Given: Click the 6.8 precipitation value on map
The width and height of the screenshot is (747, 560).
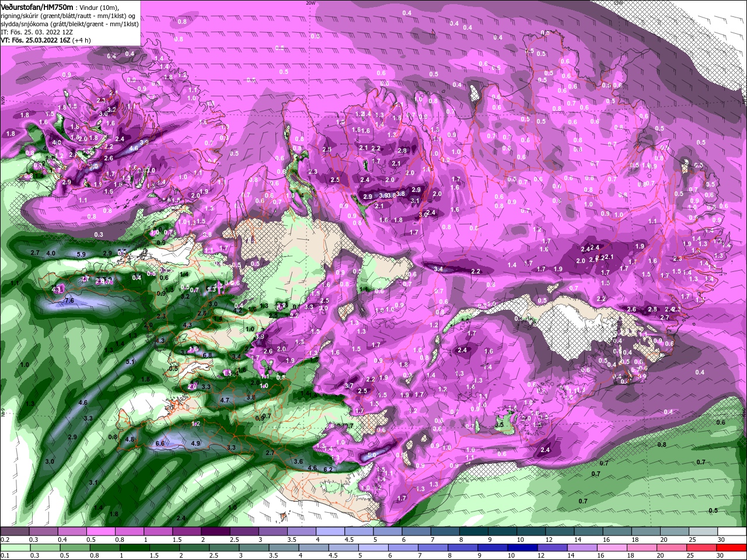Looking at the screenshot, I should pyautogui.click(x=207, y=355).
